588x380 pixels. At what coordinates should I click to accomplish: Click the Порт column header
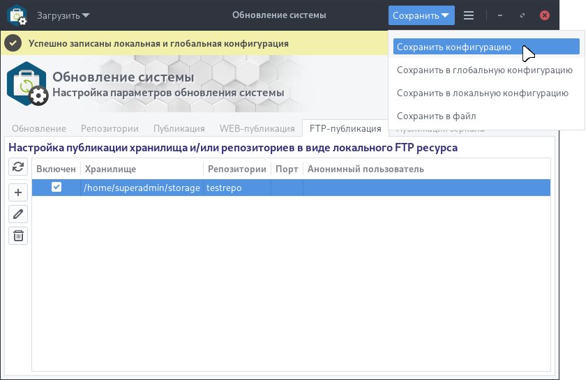287,169
